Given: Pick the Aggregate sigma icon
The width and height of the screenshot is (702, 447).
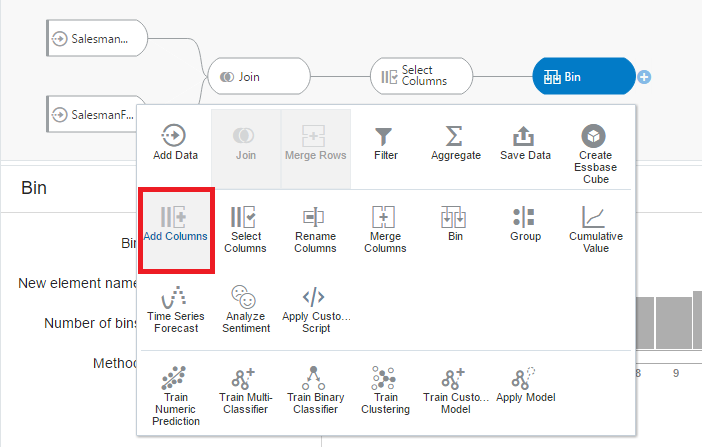Looking at the screenshot, I should click(x=454, y=136).
